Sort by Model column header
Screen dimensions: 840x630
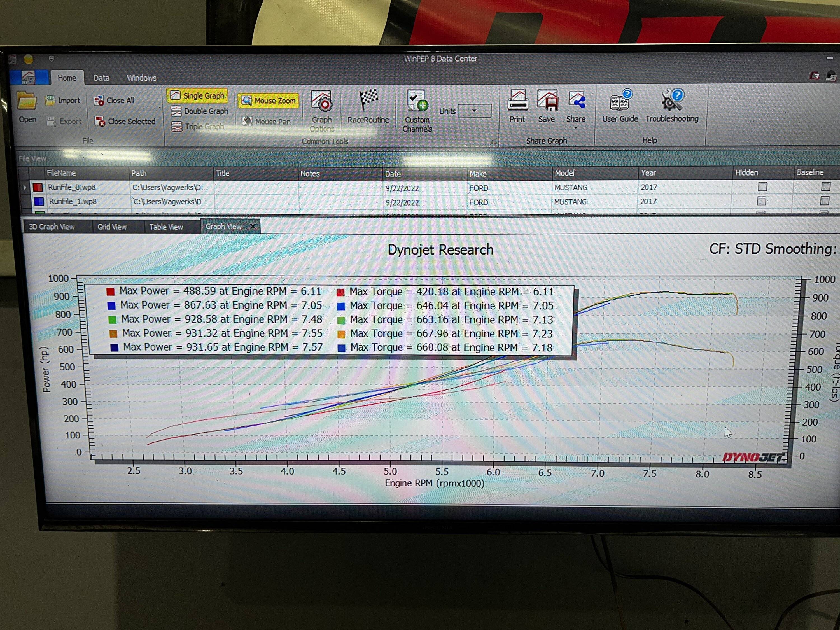(595, 173)
